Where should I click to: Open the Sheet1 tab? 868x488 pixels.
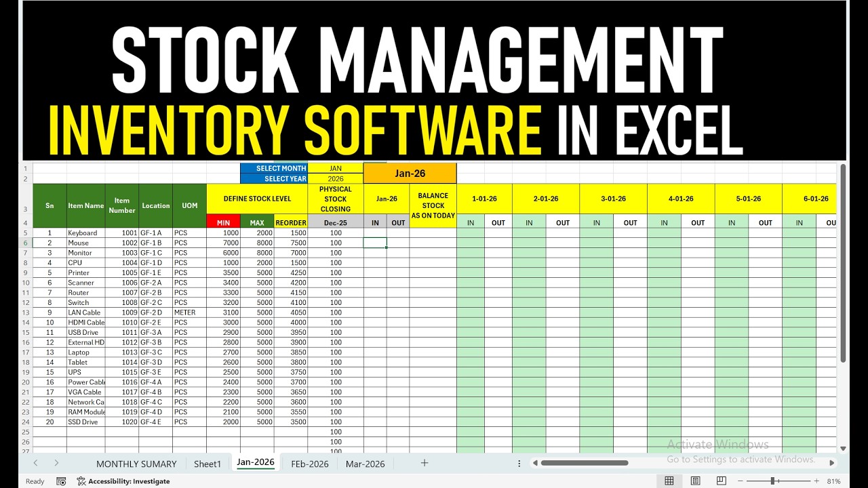(x=208, y=464)
